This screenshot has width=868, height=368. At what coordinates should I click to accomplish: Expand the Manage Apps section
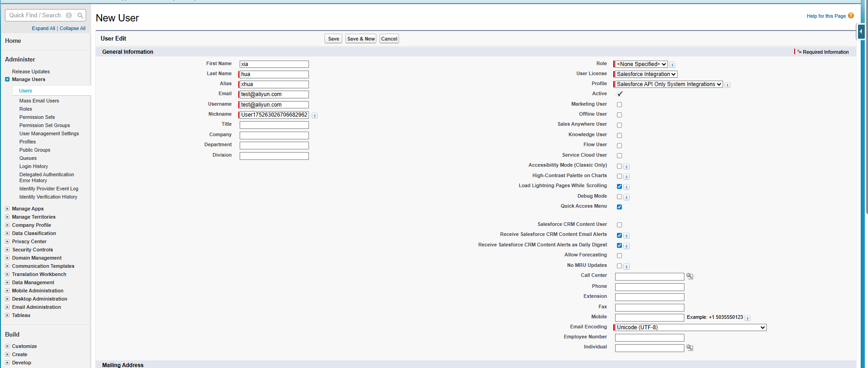pos(7,209)
